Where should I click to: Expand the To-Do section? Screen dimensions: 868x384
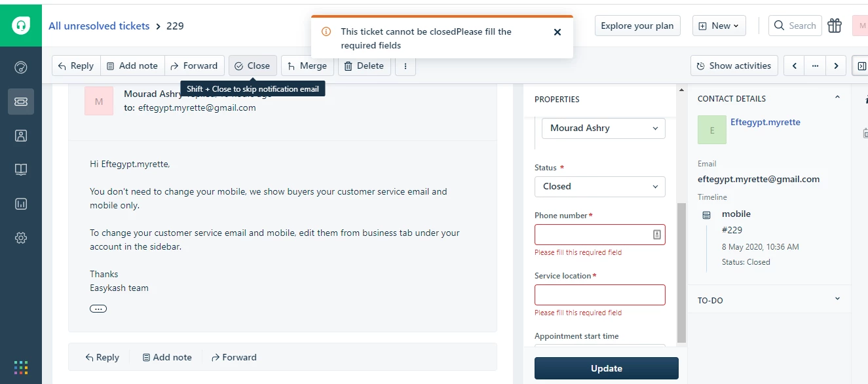click(x=837, y=299)
